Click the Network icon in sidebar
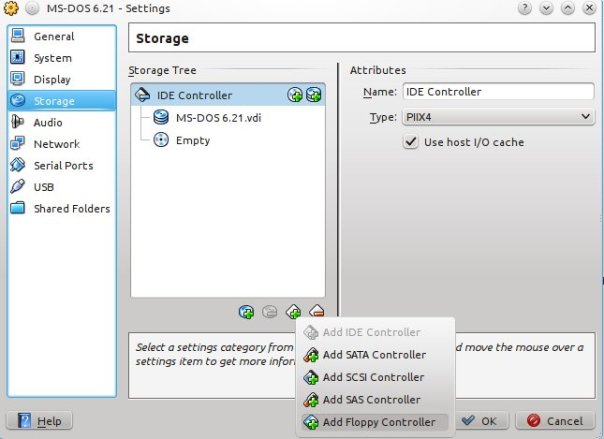Image resolution: width=604 pixels, height=439 pixels. (x=17, y=143)
